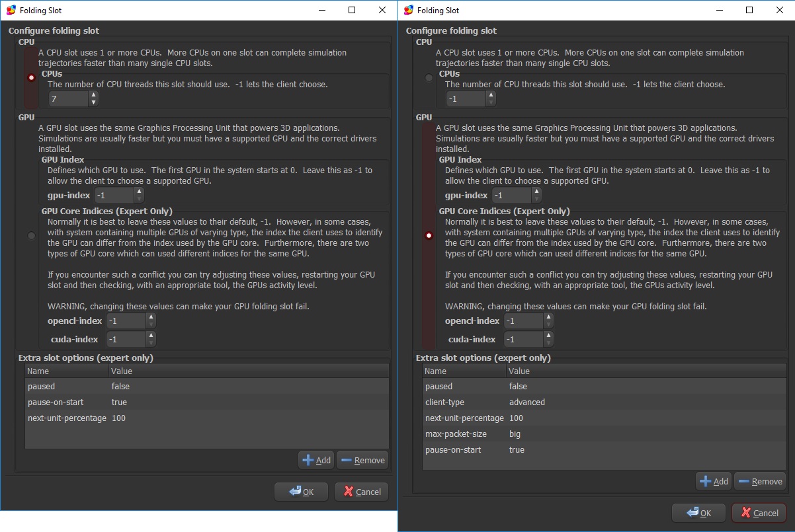Image resolution: width=795 pixels, height=532 pixels.
Task: Click Folding Slot app icon in left titlebar
Action: pyautogui.click(x=11, y=10)
